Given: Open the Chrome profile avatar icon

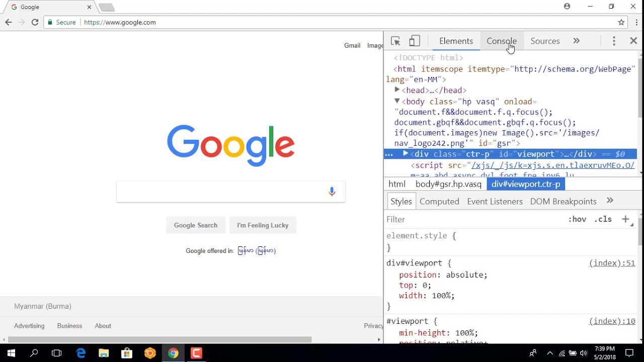Looking at the screenshot, I should (567, 7).
